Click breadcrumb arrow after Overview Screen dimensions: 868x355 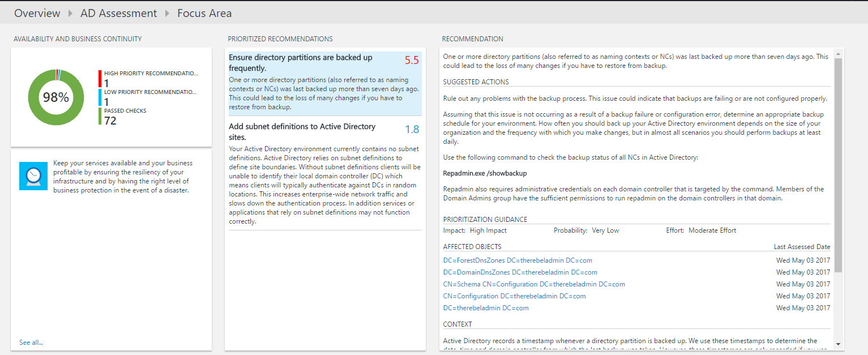click(71, 13)
